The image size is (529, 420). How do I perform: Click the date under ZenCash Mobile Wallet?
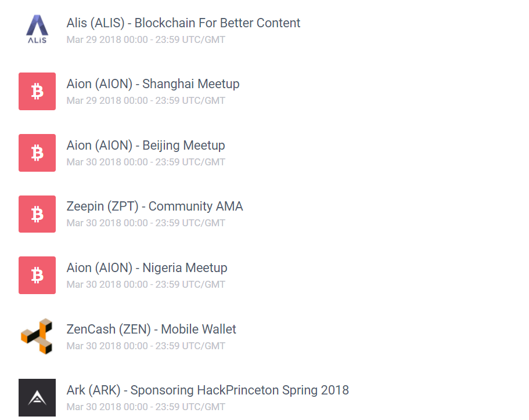(146, 346)
